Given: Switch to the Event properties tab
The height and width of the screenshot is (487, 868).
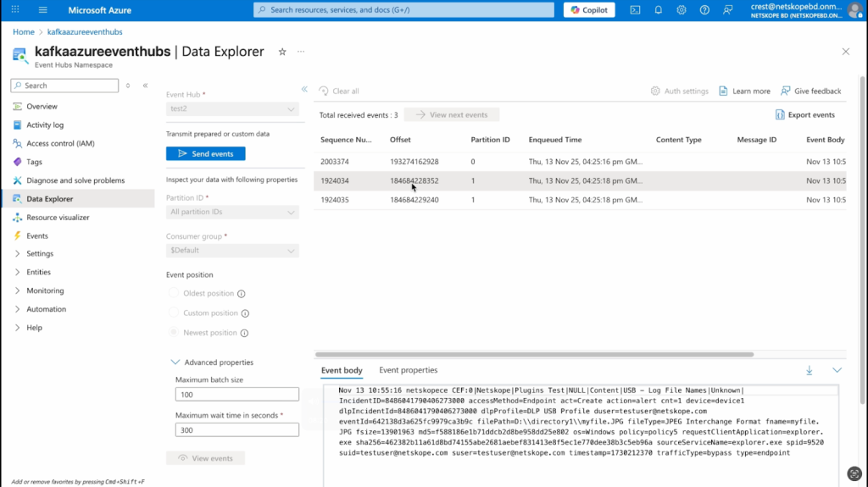Looking at the screenshot, I should click(x=408, y=370).
